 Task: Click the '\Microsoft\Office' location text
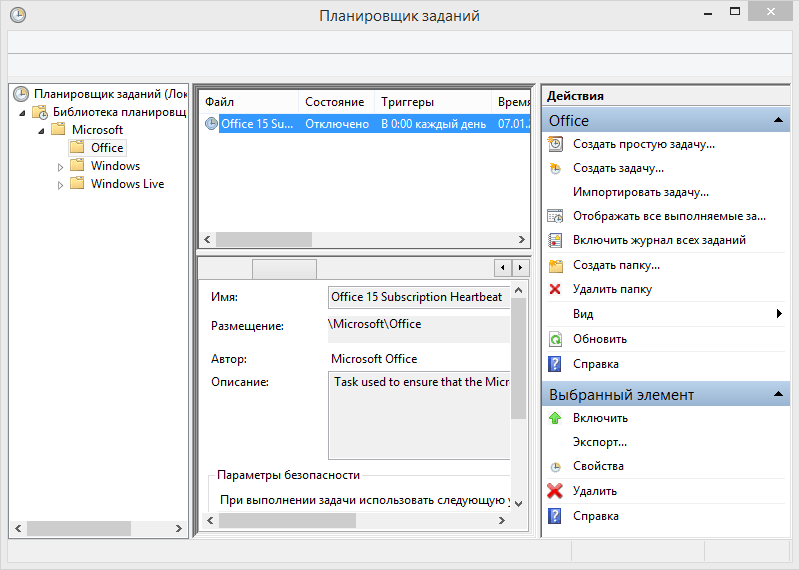point(375,324)
